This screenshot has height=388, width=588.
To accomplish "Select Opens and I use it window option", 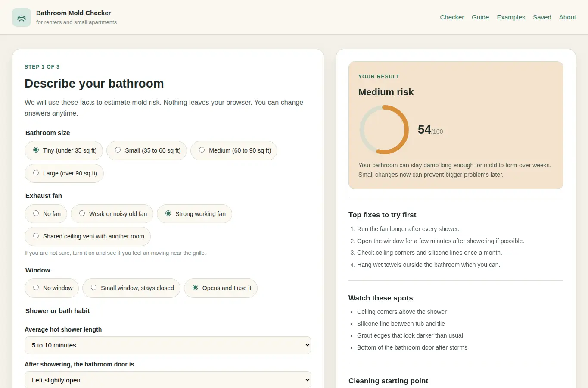I will (x=221, y=288).
